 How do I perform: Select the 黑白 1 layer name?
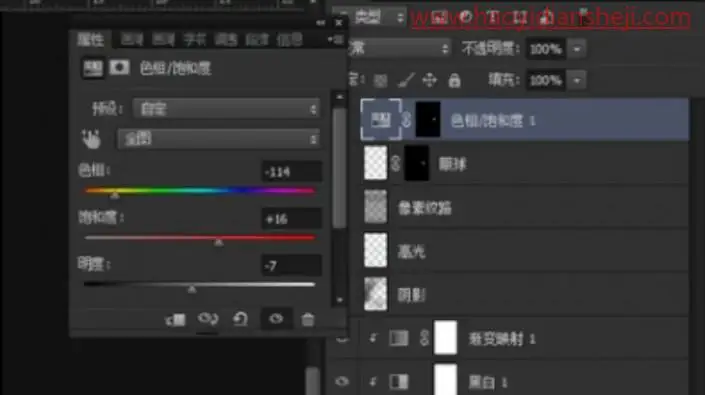pyautogui.click(x=488, y=382)
